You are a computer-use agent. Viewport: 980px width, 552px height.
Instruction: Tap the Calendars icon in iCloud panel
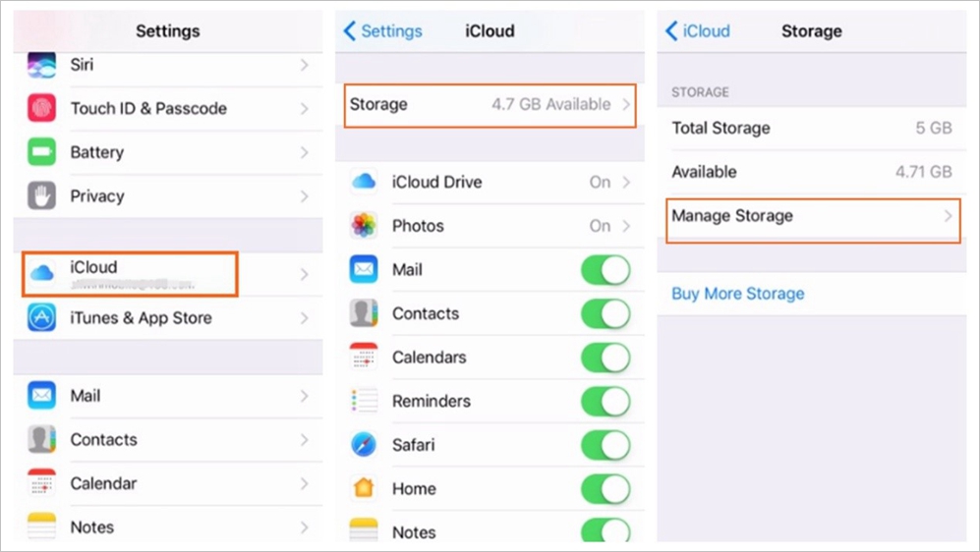(364, 357)
